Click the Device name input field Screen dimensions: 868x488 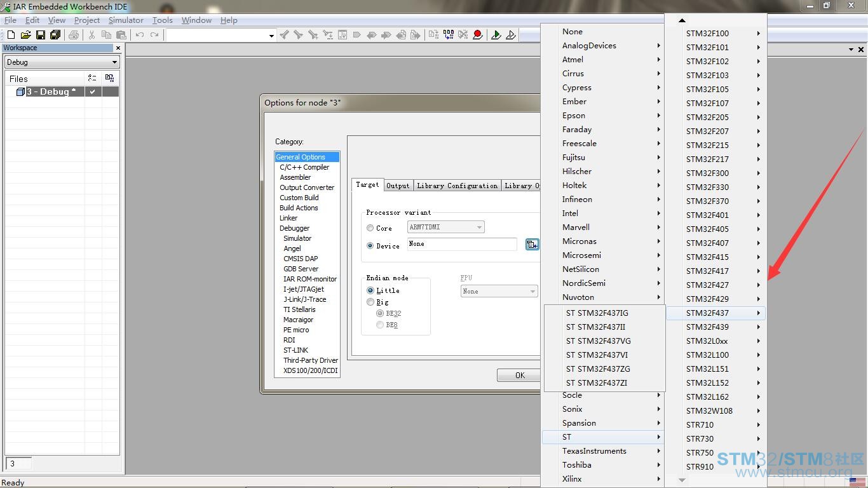(462, 244)
